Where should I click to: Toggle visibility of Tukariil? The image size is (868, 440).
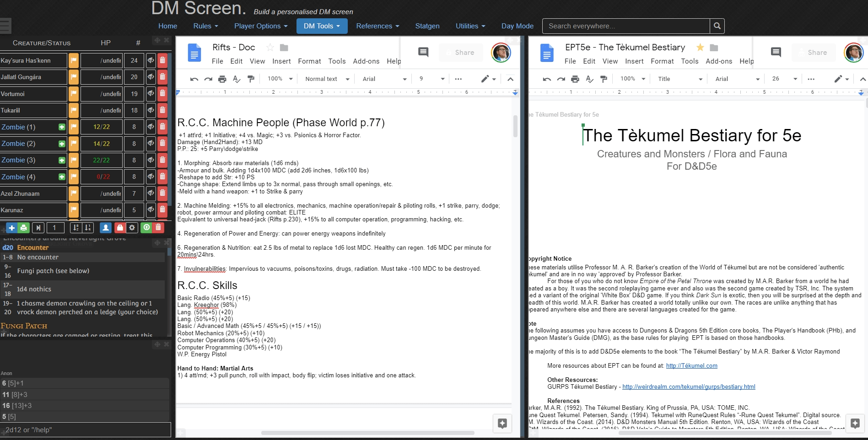point(151,110)
